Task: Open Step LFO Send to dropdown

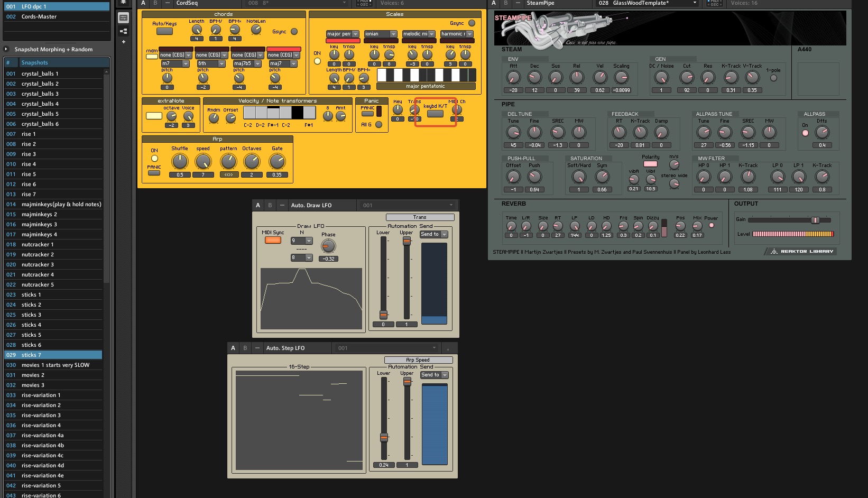Action: pyautogui.click(x=434, y=375)
